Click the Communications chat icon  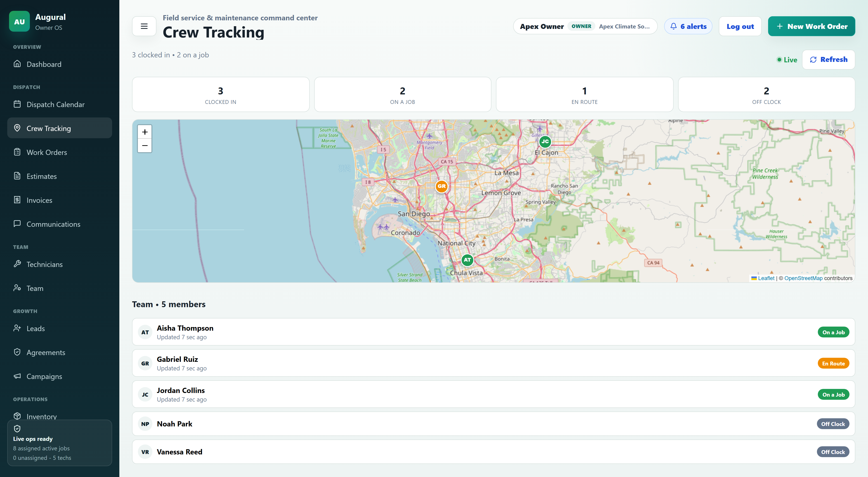coord(17,224)
